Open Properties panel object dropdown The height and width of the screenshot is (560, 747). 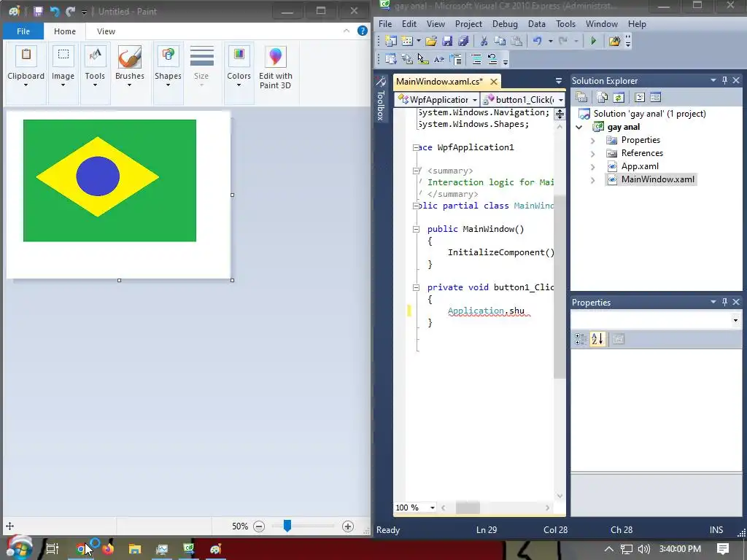click(735, 320)
